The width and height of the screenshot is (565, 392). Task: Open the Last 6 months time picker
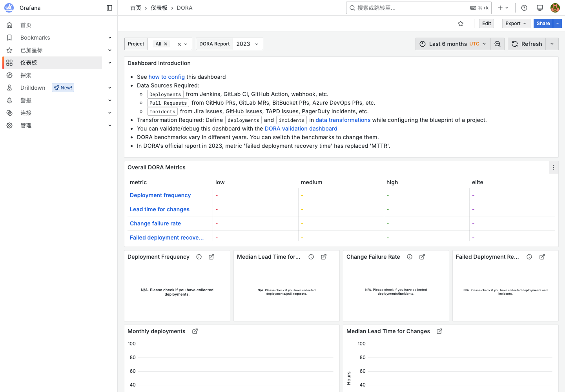[453, 44]
